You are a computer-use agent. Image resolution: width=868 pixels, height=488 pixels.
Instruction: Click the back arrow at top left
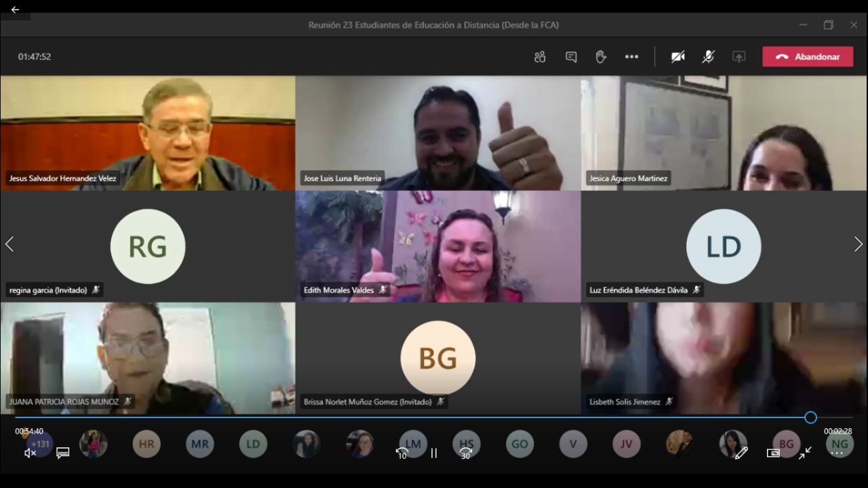tap(15, 10)
